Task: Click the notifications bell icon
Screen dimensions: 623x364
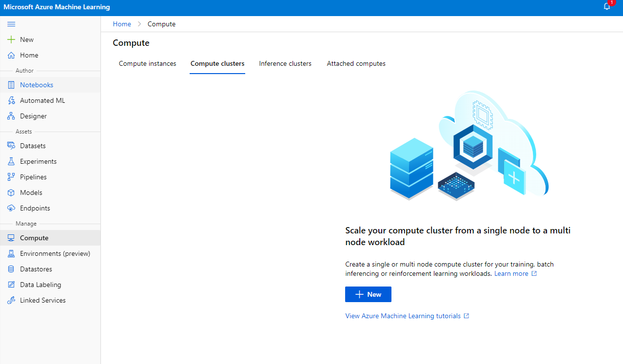Action: coord(607,7)
